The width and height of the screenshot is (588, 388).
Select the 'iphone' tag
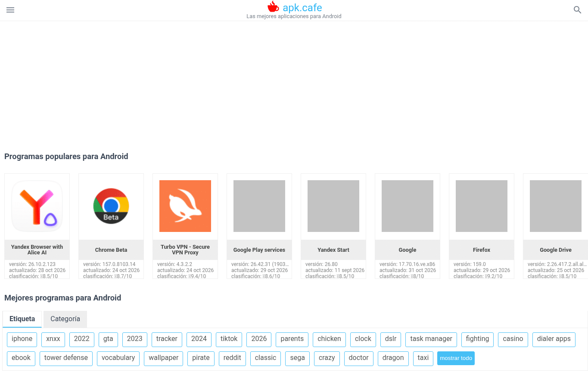pos(22,339)
